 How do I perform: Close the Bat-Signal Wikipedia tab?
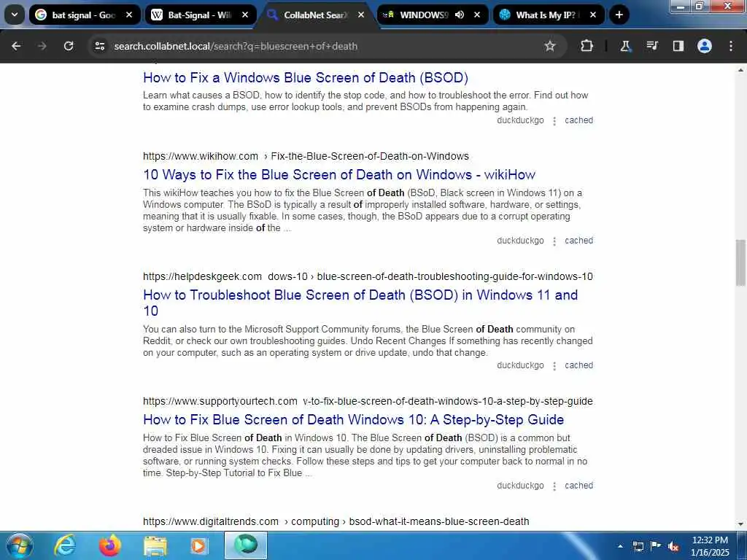pos(245,15)
